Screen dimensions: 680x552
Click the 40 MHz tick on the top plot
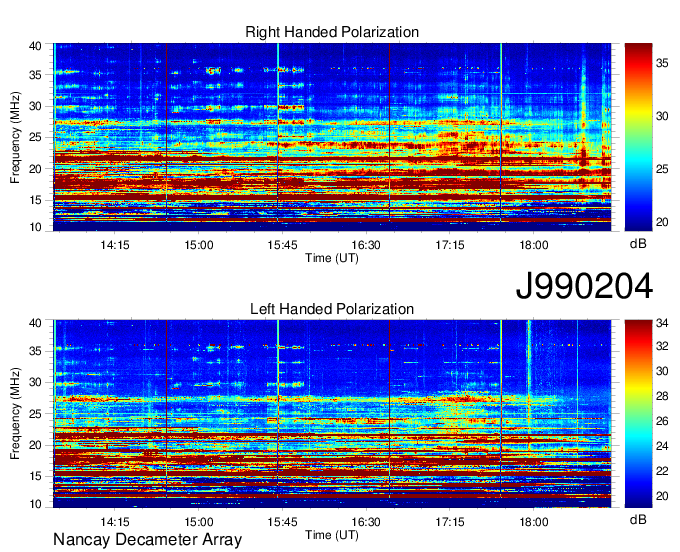[x=35, y=46]
